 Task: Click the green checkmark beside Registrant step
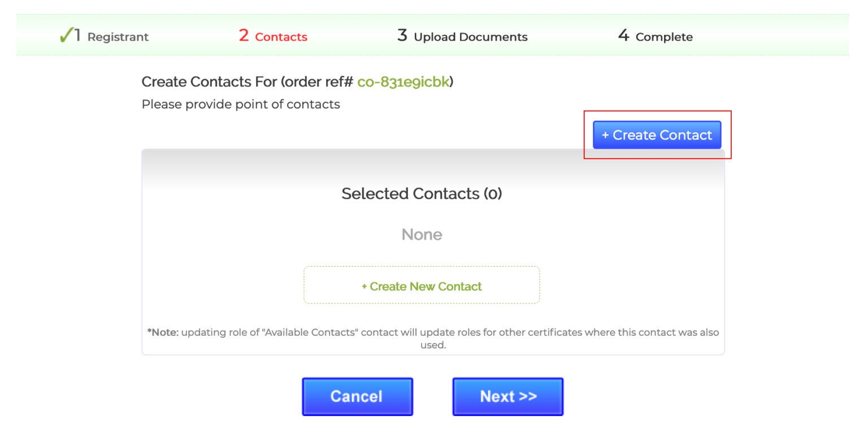(65, 35)
